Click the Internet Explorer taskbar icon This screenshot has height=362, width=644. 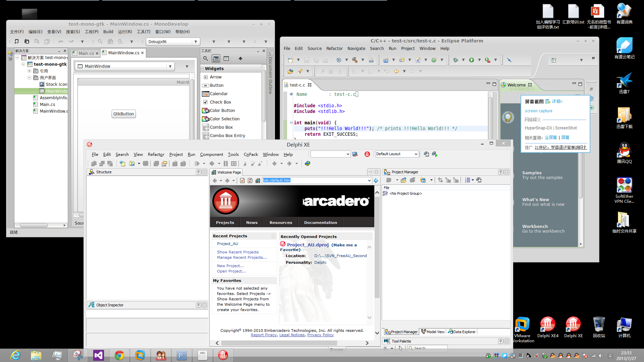tap(15, 355)
